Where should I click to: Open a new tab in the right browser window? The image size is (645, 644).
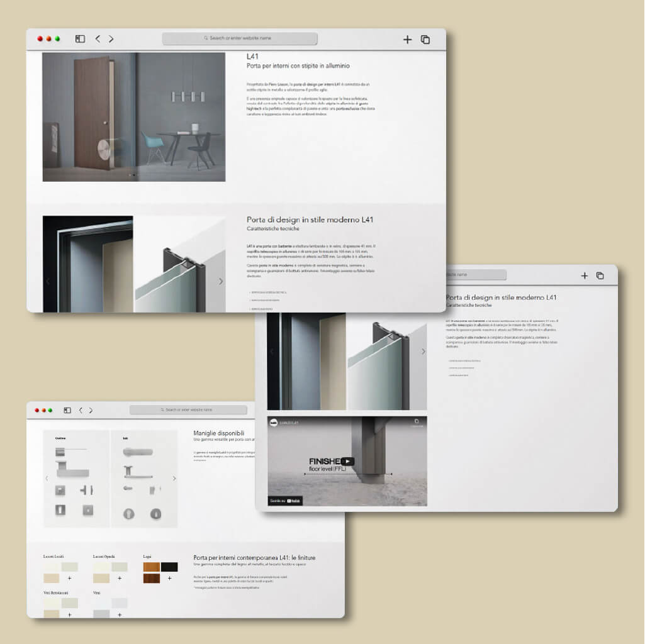click(x=584, y=275)
